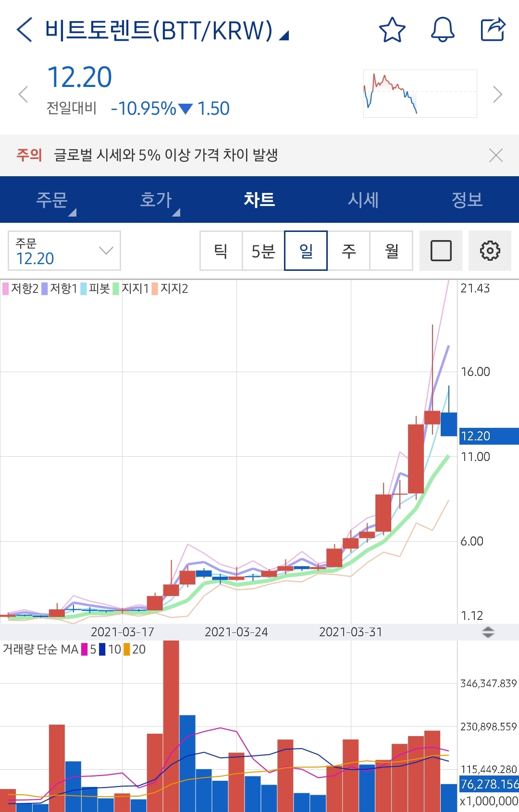Click the 346,347.839 volume axis label

488,683
